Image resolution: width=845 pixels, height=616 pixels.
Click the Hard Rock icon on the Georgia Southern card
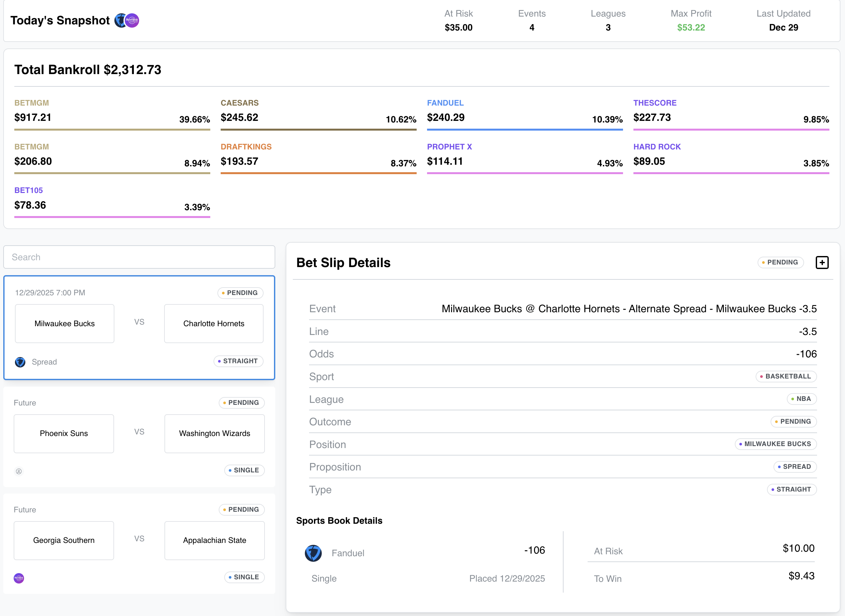click(19, 578)
